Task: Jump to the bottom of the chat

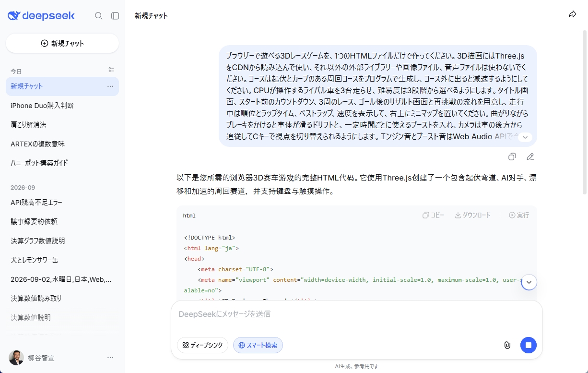Action: click(x=529, y=282)
